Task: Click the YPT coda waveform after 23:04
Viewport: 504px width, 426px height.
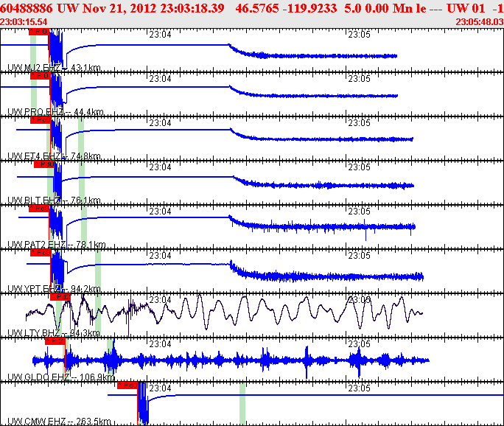Action: click(326, 273)
